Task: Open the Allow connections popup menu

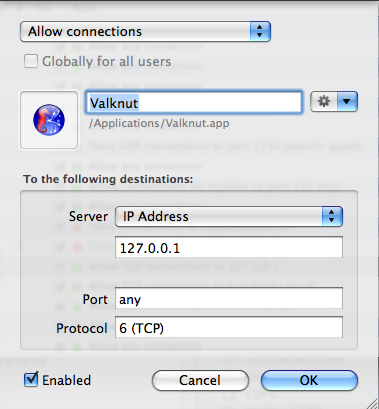Action: click(x=145, y=32)
